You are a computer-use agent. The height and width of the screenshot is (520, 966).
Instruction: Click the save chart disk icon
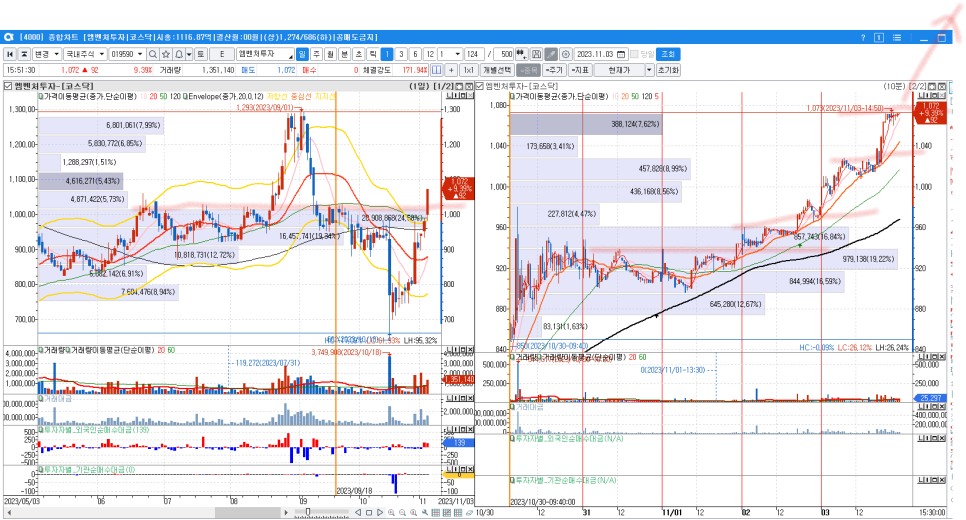[537, 54]
